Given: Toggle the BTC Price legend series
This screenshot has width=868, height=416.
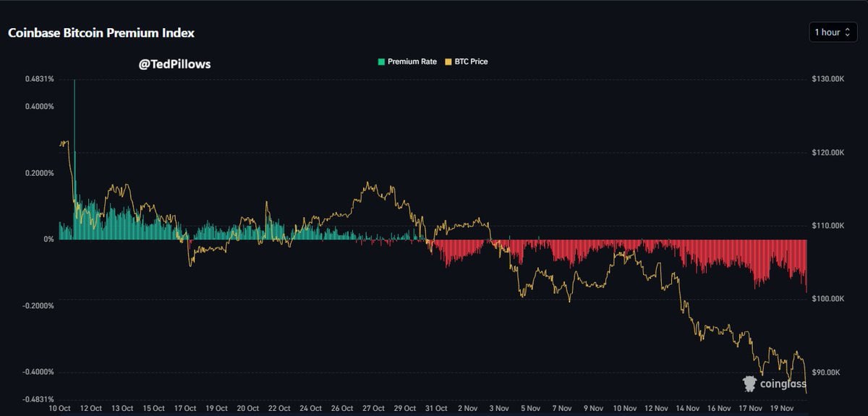Looking at the screenshot, I should click(x=466, y=61).
